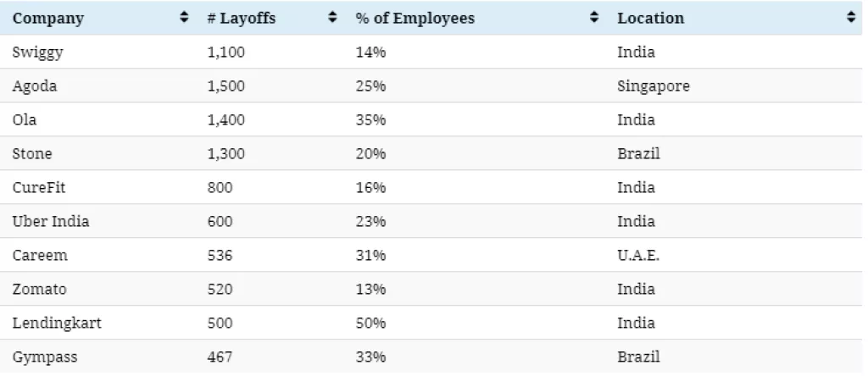Sort by % of Employees header
This screenshot has height=376, width=868.
coord(415,18)
